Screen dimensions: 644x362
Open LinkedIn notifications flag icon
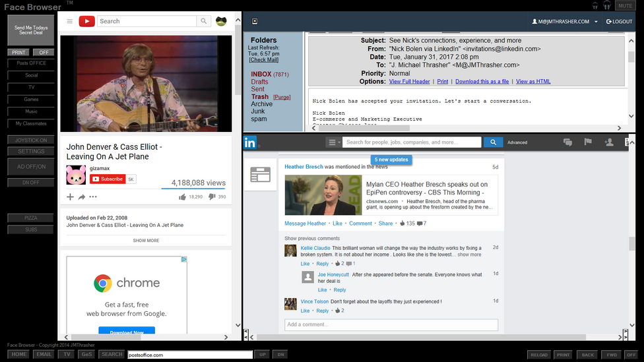click(x=587, y=142)
